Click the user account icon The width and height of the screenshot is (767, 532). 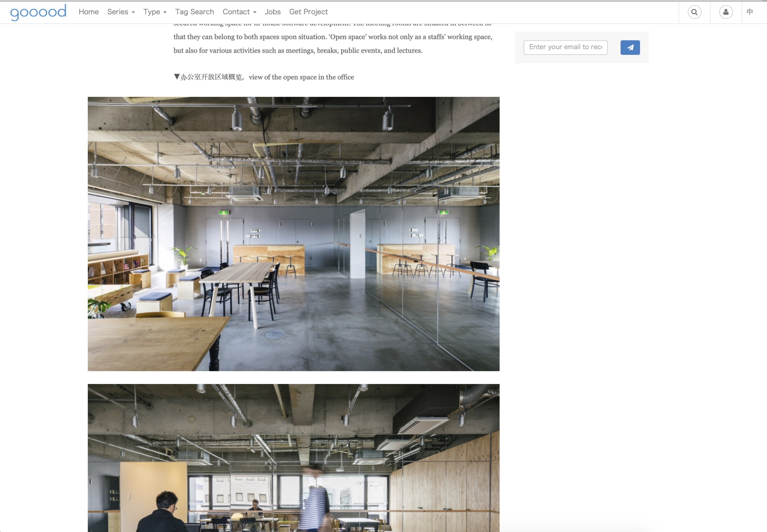click(x=726, y=12)
